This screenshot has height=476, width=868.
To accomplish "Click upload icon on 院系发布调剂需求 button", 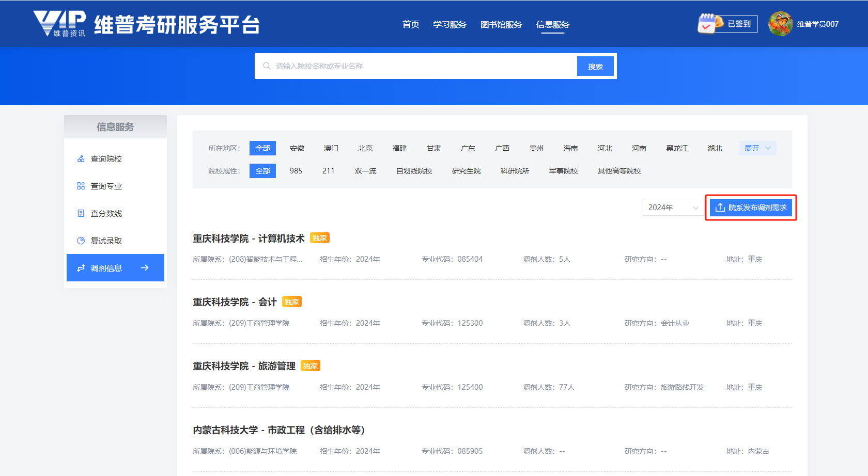I will point(720,208).
